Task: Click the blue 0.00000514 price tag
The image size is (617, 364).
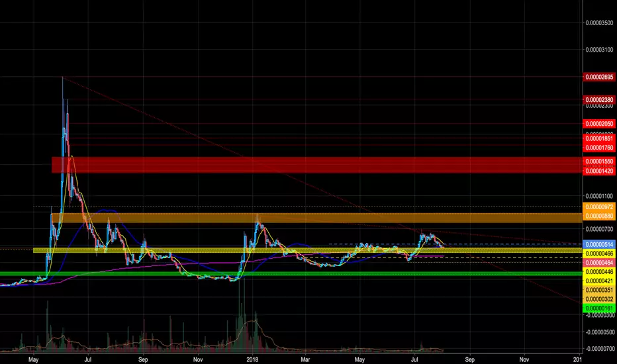Action: tap(599, 245)
